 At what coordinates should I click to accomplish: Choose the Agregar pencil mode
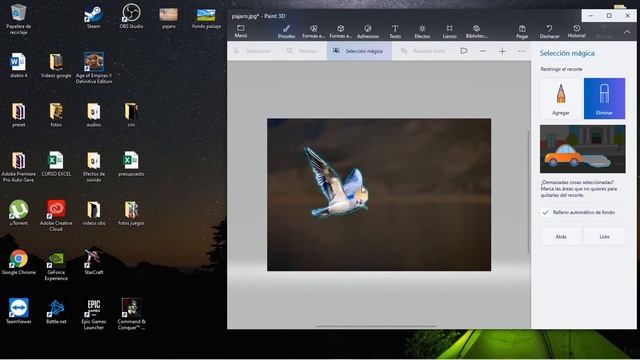coord(560,98)
